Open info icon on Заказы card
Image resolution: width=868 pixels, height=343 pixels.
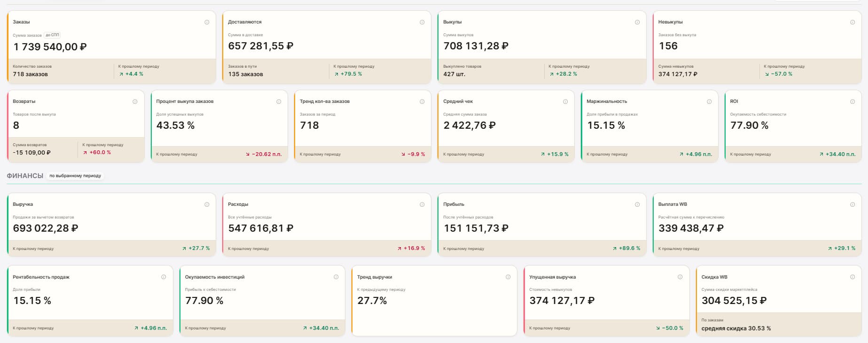[x=207, y=22]
